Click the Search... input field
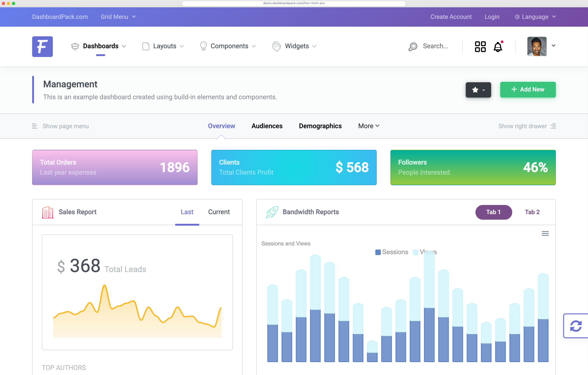The width and height of the screenshot is (588, 375). 436,46
